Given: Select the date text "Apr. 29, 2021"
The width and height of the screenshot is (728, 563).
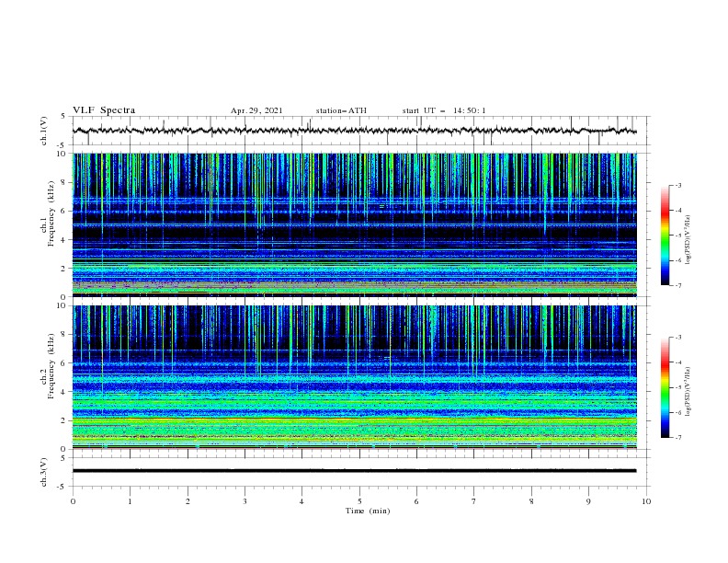Looking at the screenshot, I should pos(256,110).
